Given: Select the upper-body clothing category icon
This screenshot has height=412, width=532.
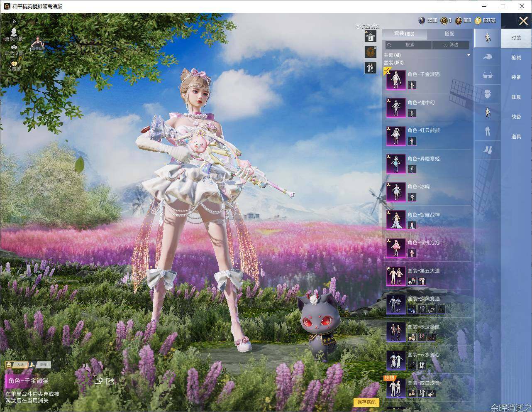Looking at the screenshot, I should point(488,112).
